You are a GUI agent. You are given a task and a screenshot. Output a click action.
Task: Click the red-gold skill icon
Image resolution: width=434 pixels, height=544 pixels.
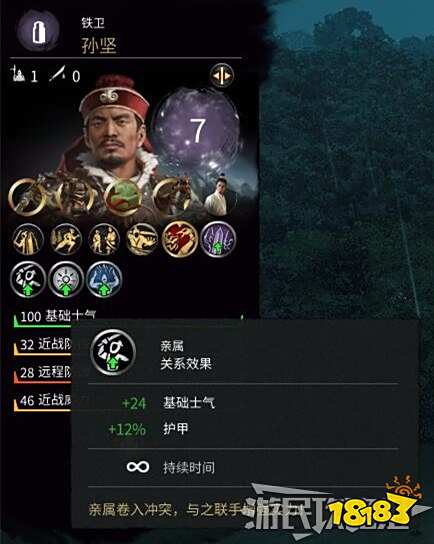pyautogui.click(x=180, y=240)
